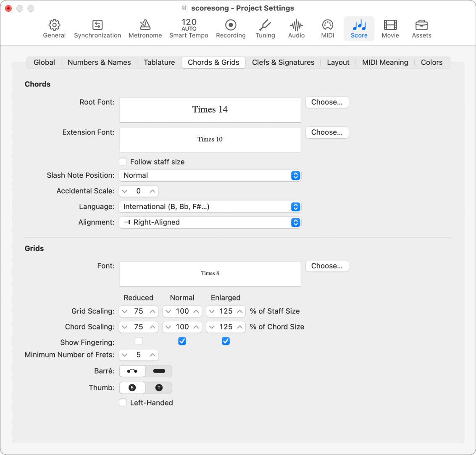Show the Audio waveform settings
476x455 pixels.
296,29
